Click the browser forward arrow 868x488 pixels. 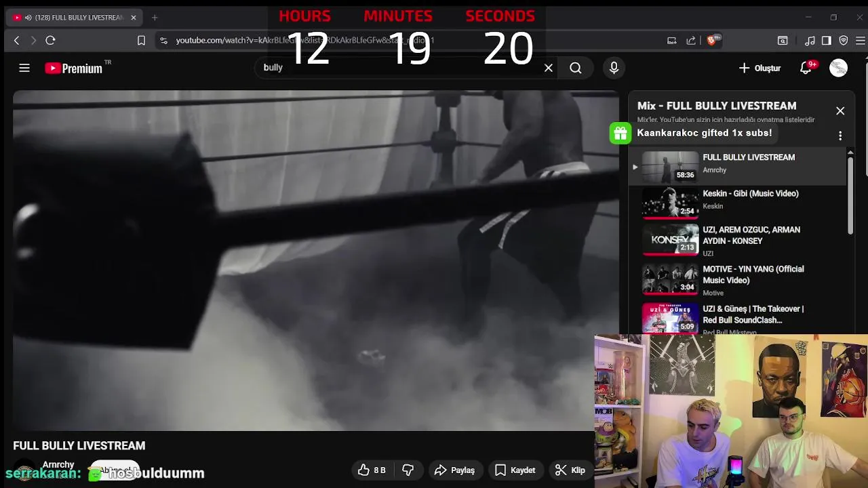[33, 41]
